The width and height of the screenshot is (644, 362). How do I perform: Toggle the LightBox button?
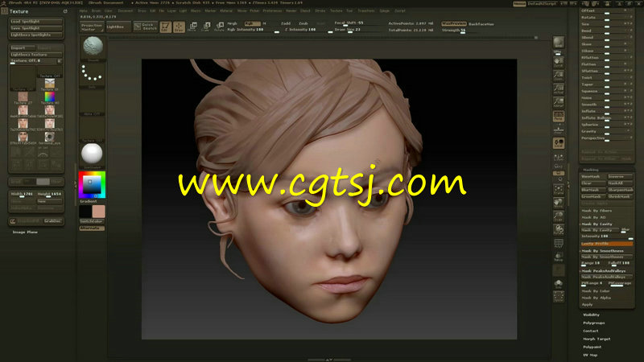click(x=118, y=27)
